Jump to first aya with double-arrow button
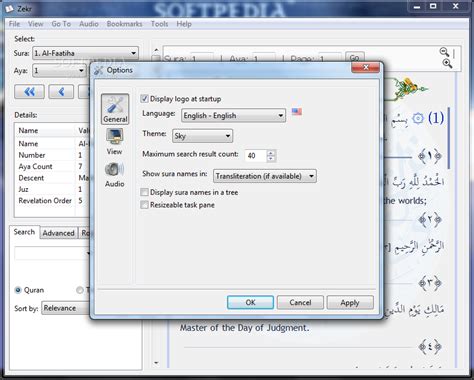474x380 pixels. [29, 92]
